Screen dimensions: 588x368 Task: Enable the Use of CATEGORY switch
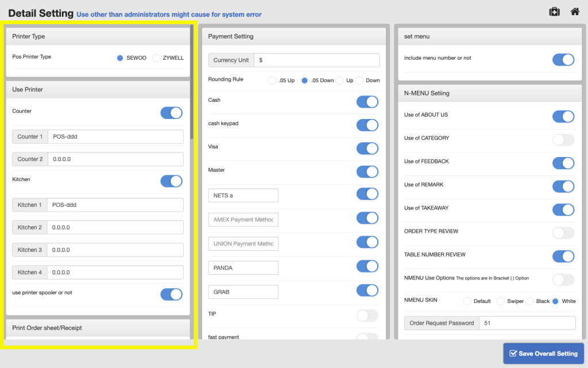[563, 140]
